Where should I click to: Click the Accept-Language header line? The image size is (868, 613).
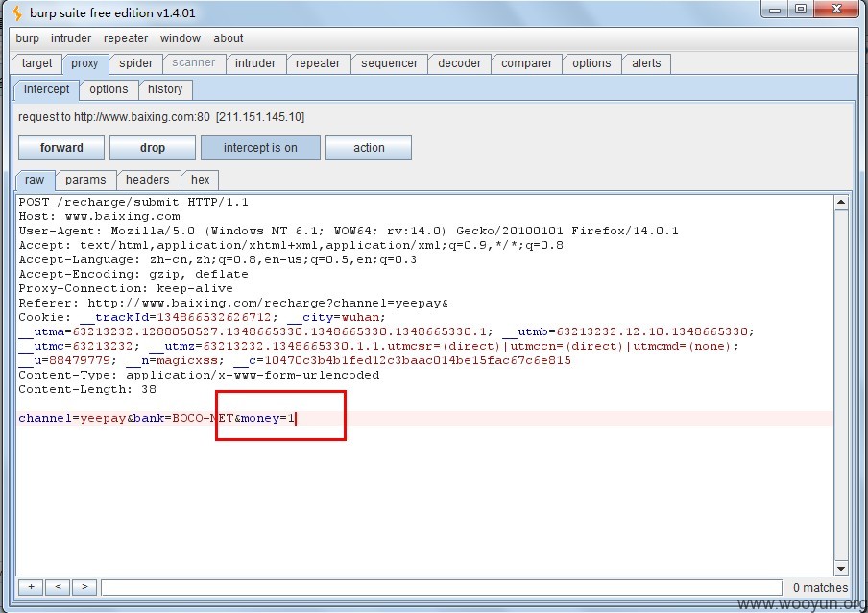[218, 259]
